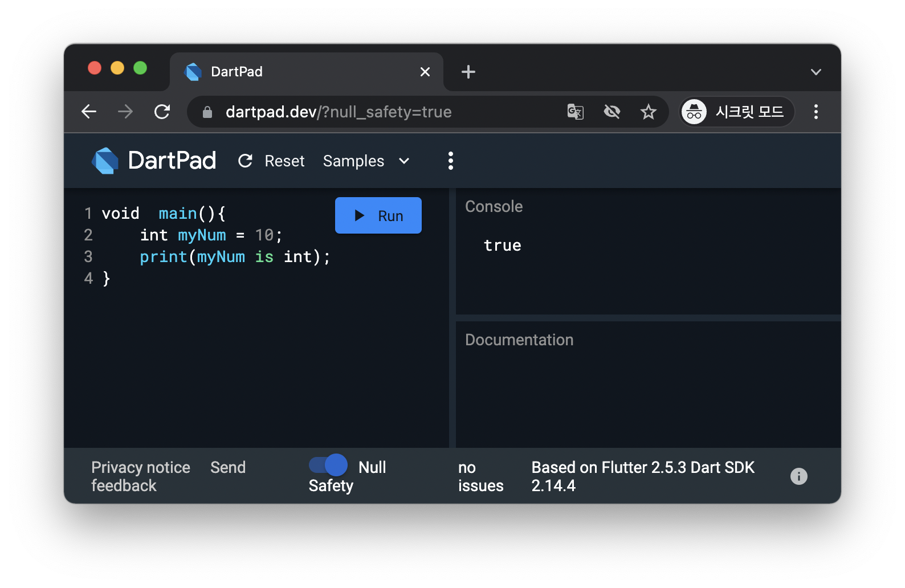Click the DartPad tab favicon
The height and width of the screenshot is (588, 905).
(193, 72)
